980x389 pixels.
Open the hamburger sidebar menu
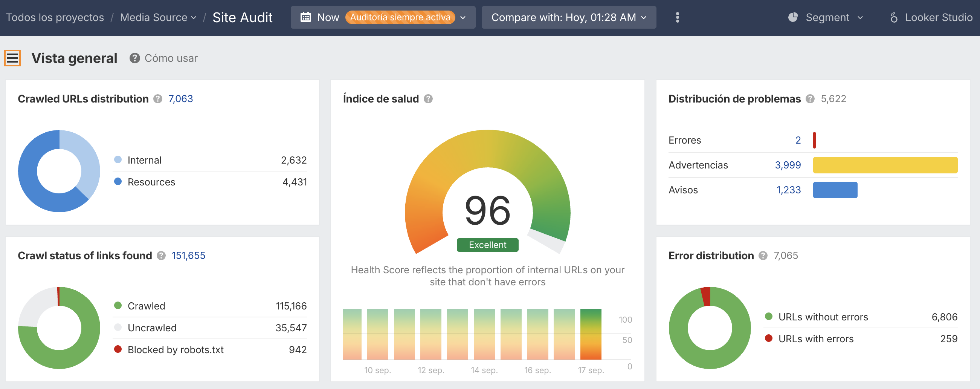(x=12, y=58)
